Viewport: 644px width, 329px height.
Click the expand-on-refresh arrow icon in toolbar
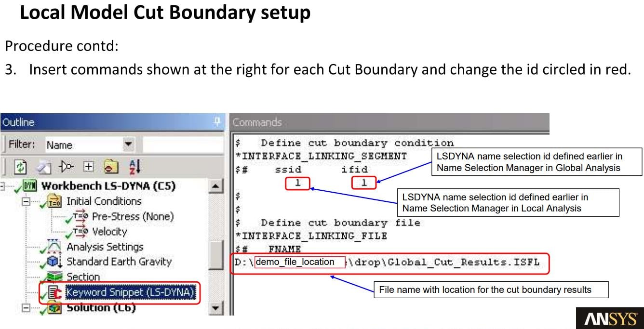tap(66, 167)
